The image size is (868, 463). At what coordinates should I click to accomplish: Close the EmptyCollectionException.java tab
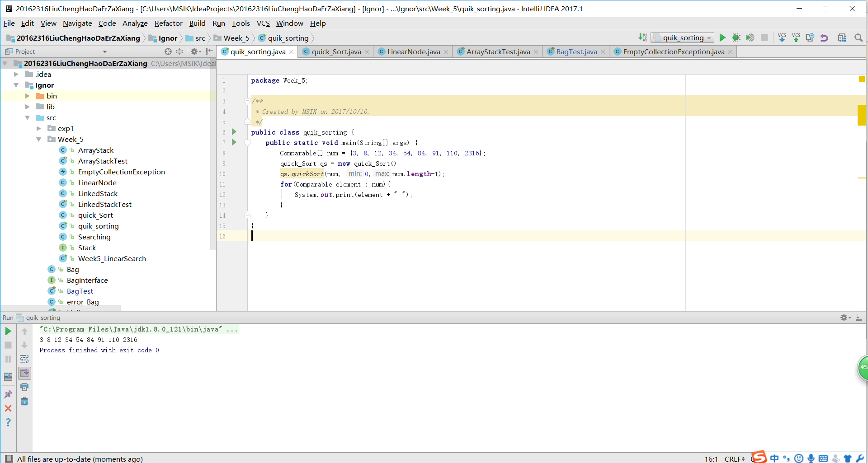[730, 52]
